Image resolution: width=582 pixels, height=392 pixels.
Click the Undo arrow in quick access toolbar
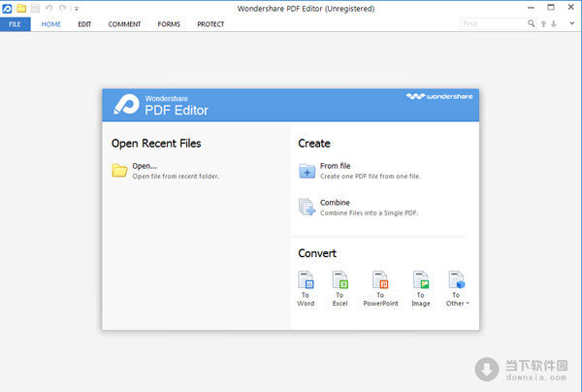click(x=49, y=8)
